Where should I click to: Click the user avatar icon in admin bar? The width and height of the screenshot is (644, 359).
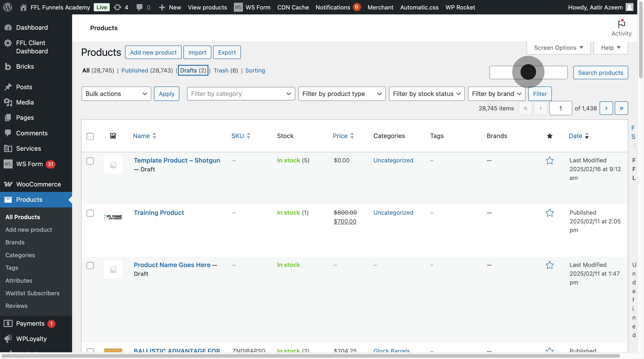coord(630,7)
